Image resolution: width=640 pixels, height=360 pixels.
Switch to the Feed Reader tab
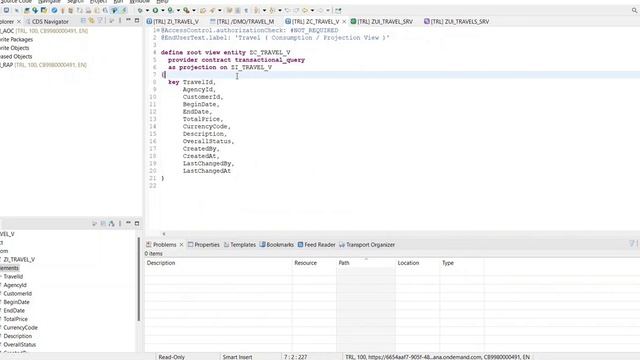pos(316,245)
